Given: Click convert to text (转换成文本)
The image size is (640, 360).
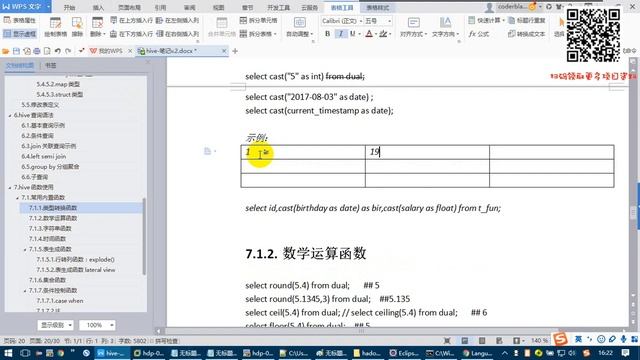Looking at the screenshot, I should (527, 34).
